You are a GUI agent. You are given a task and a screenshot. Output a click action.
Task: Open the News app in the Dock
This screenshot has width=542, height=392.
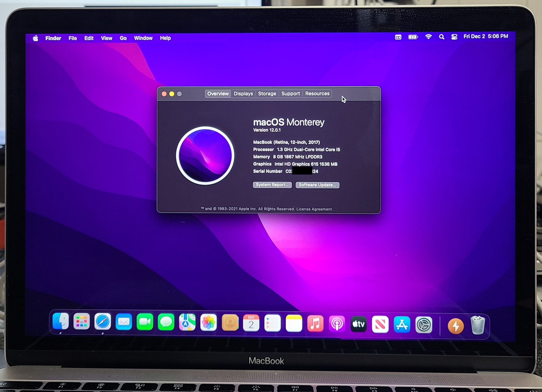pos(380,324)
